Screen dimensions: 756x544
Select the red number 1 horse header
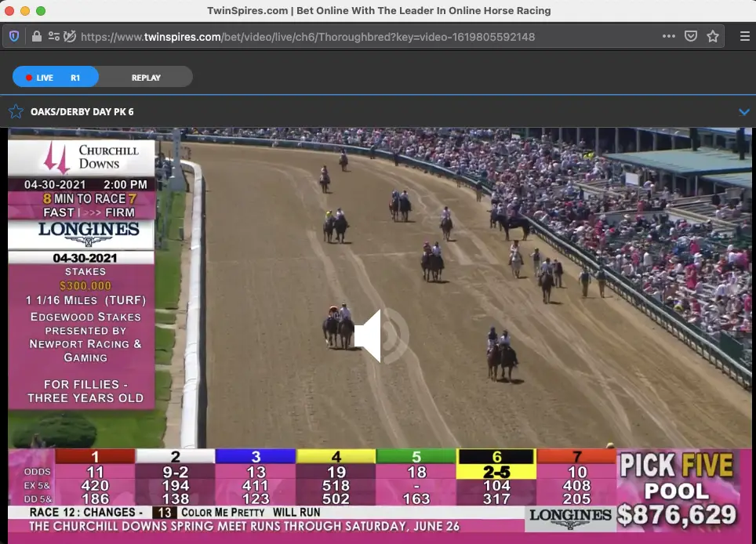coord(95,456)
